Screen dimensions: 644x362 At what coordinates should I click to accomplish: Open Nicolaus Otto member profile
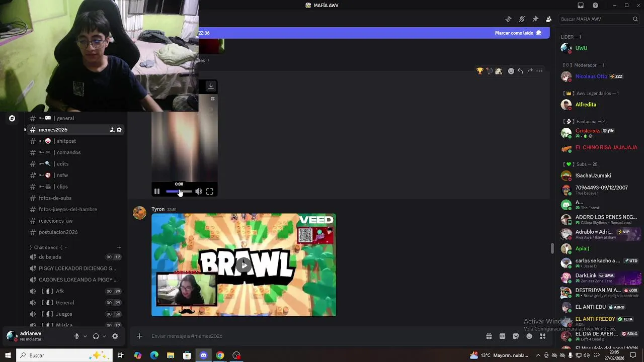[599, 76]
